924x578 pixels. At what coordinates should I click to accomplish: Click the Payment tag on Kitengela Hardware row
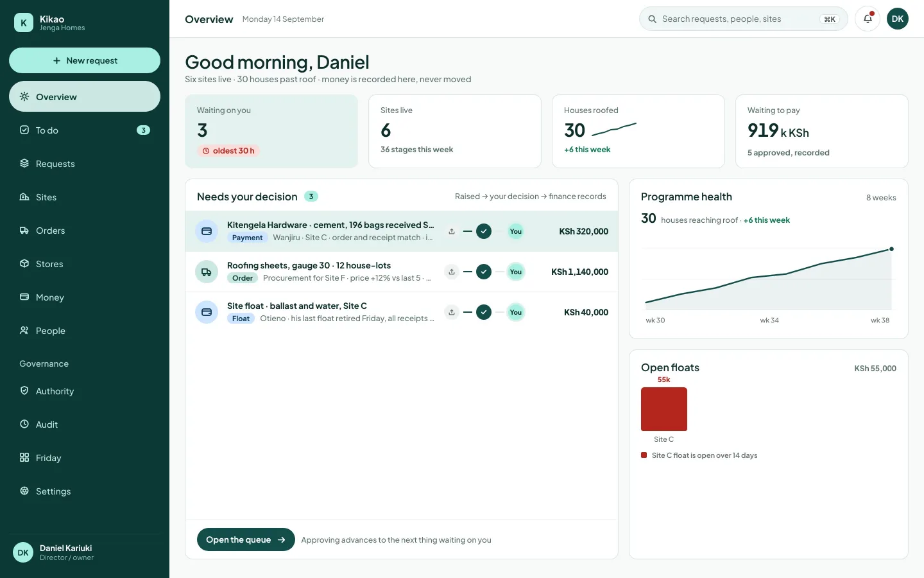point(247,238)
